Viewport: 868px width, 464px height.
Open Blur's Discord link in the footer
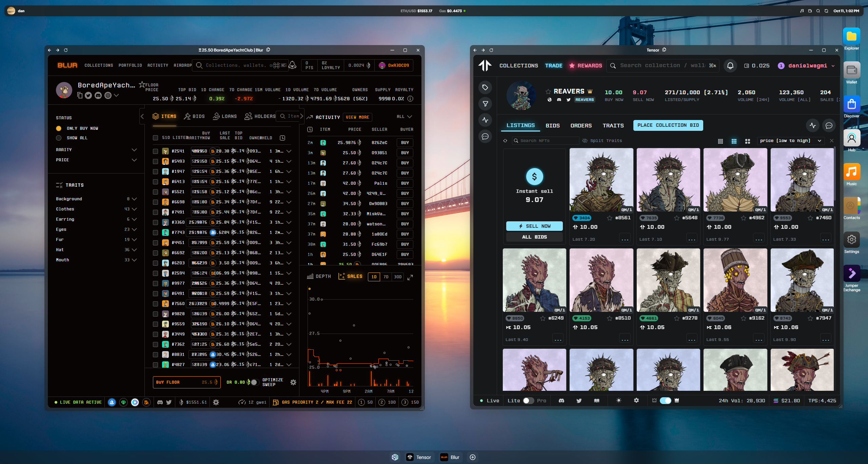(160, 402)
